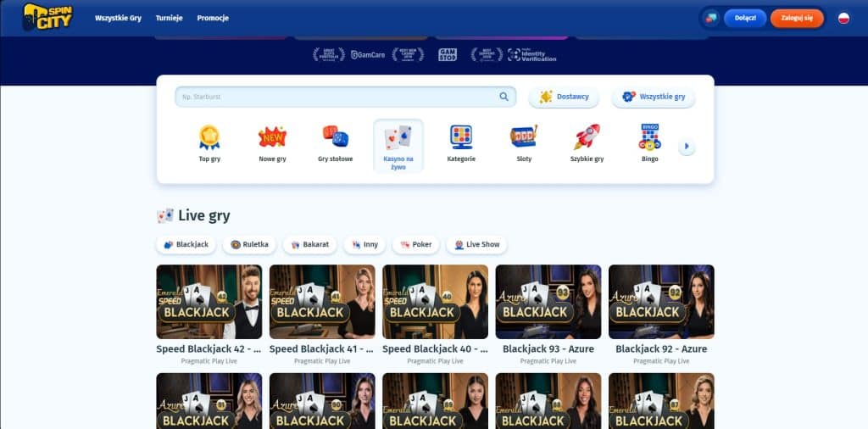Go to the Promocje menu item
Screen dimensions: 868x429
pyautogui.click(x=213, y=18)
